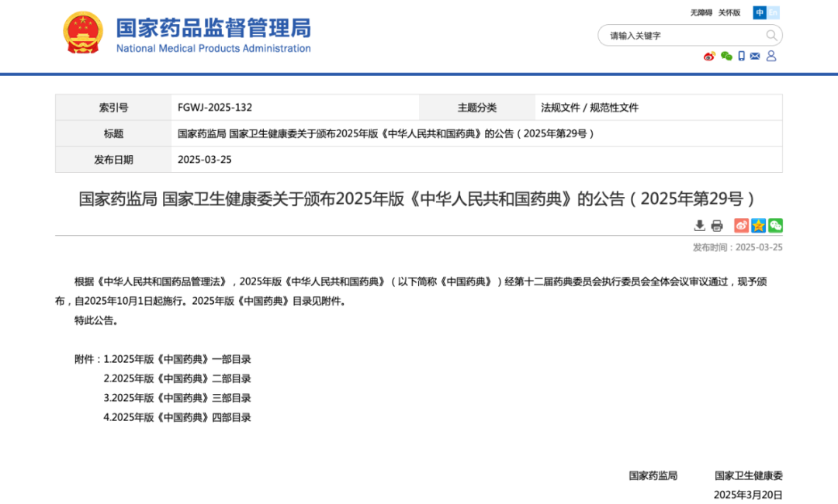Open the mobile phone icon in header

(741, 56)
